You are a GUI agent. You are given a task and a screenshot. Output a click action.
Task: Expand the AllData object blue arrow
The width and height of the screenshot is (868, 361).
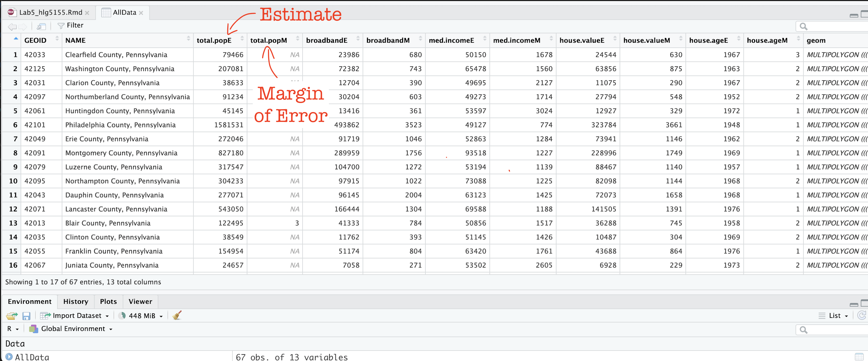tap(9, 357)
